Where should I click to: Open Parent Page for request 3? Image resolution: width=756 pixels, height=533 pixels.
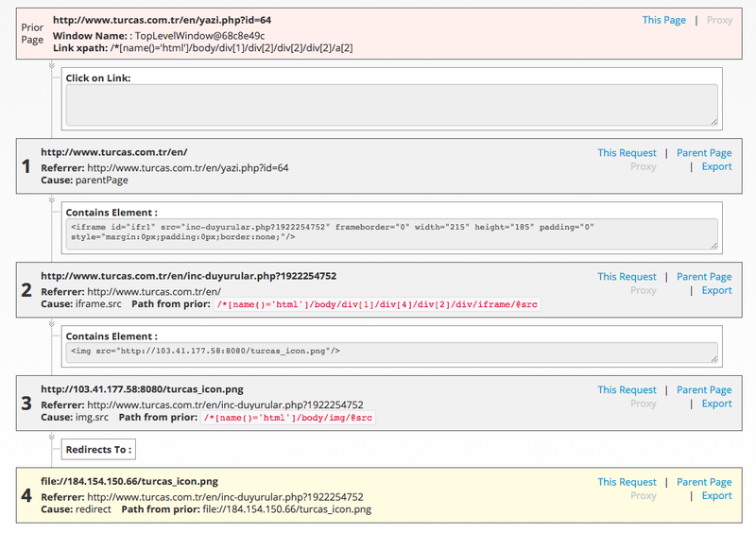pos(704,390)
